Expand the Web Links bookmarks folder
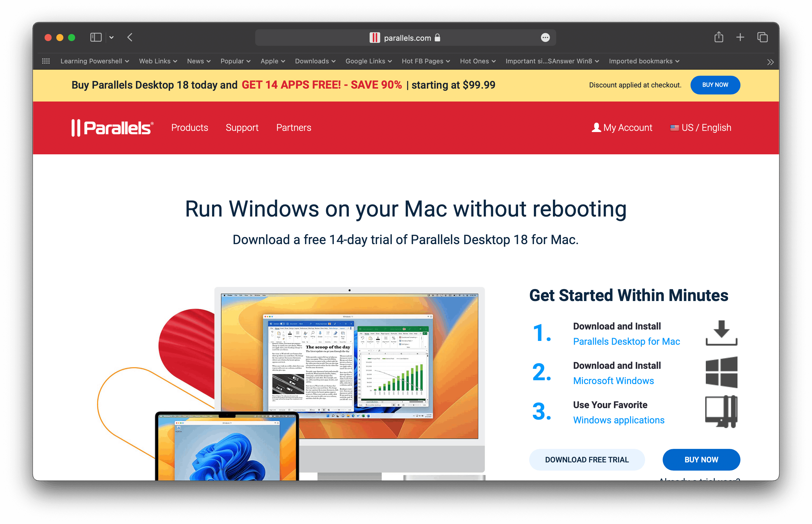 158,61
